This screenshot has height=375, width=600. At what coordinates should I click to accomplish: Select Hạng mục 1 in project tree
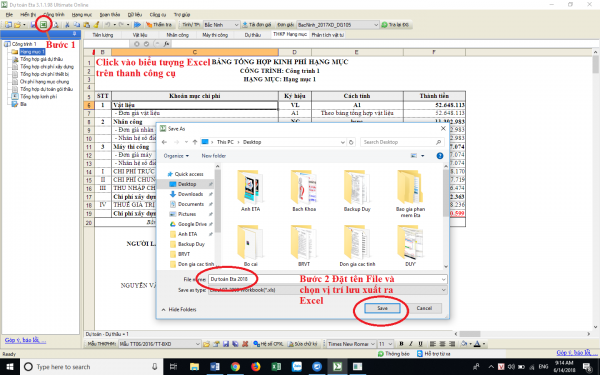pos(33,51)
